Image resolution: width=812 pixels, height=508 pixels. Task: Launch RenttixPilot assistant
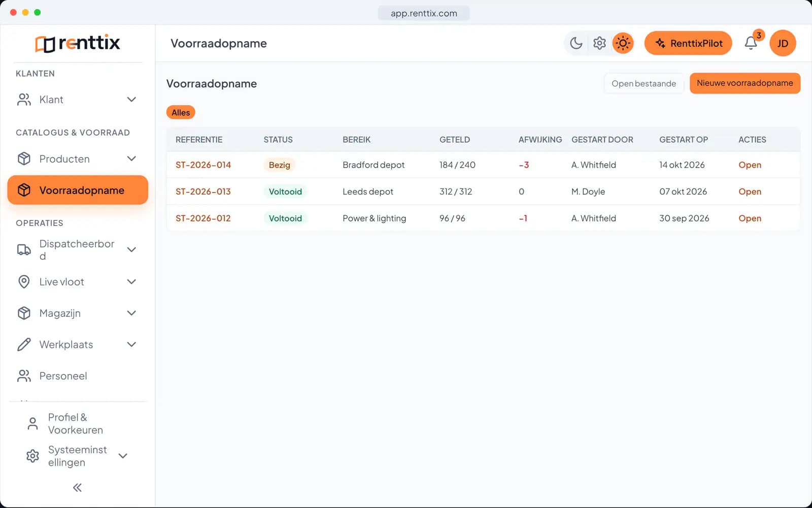(688, 43)
